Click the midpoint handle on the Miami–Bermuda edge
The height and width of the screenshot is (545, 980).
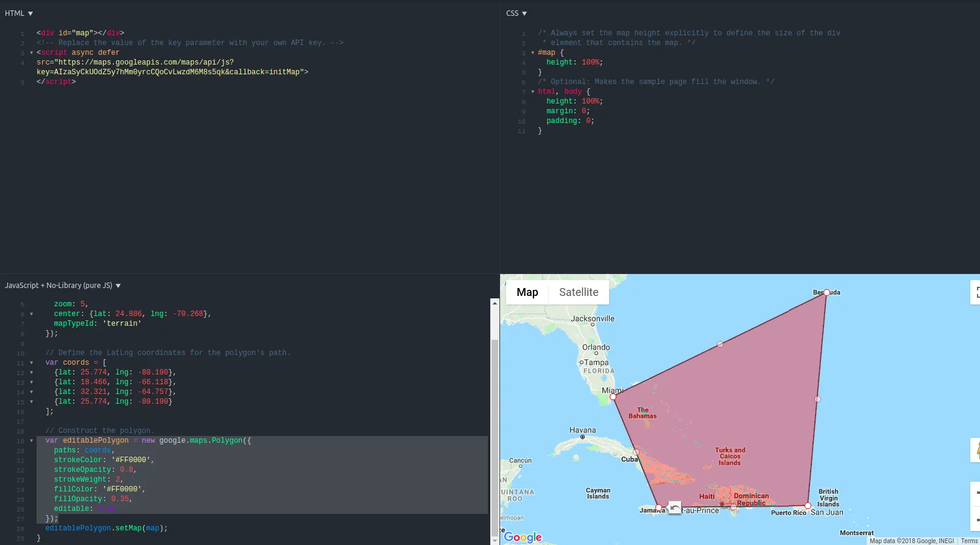point(720,344)
